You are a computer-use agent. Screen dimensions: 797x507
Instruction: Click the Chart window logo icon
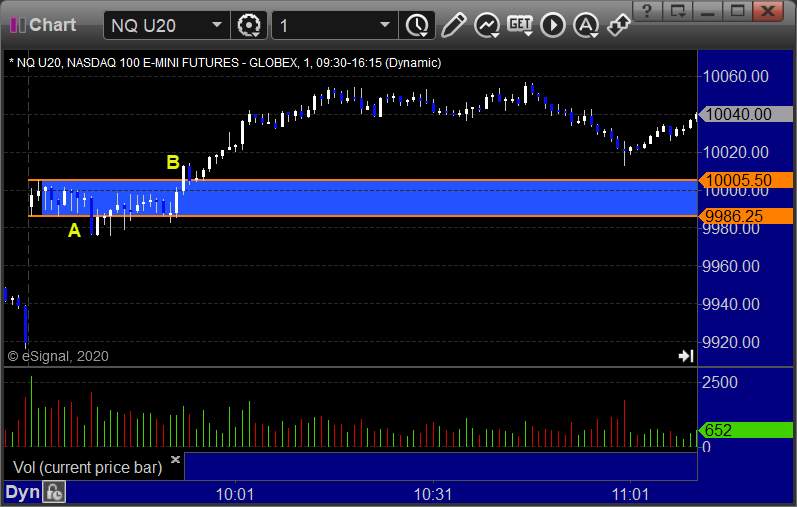point(18,25)
